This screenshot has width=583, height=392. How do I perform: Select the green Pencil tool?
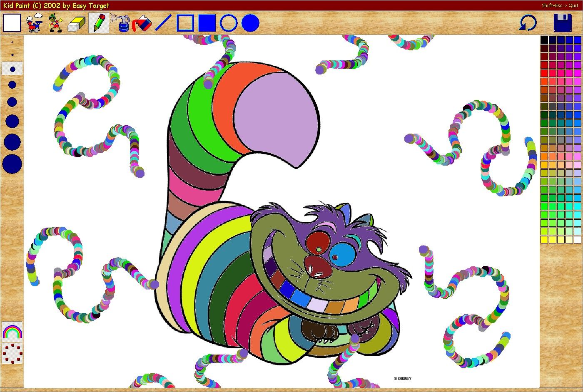(x=99, y=23)
